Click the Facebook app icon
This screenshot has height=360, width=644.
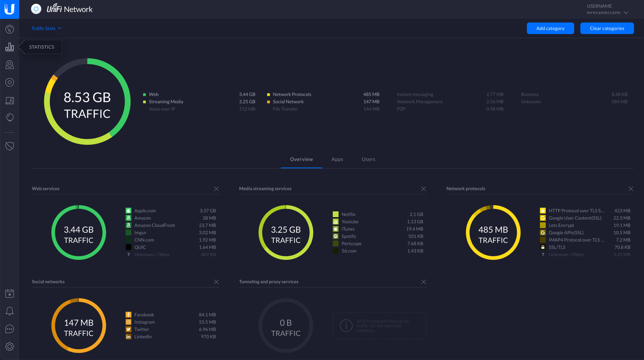(x=128, y=315)
